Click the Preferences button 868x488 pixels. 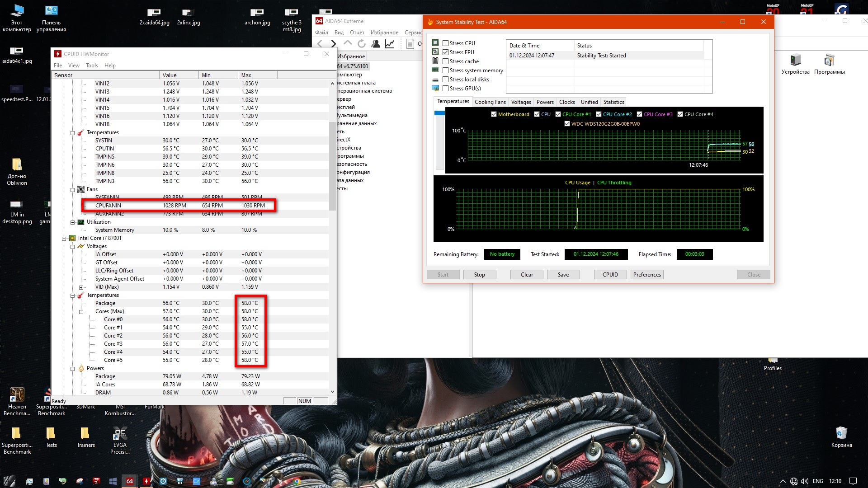(646, 275)
